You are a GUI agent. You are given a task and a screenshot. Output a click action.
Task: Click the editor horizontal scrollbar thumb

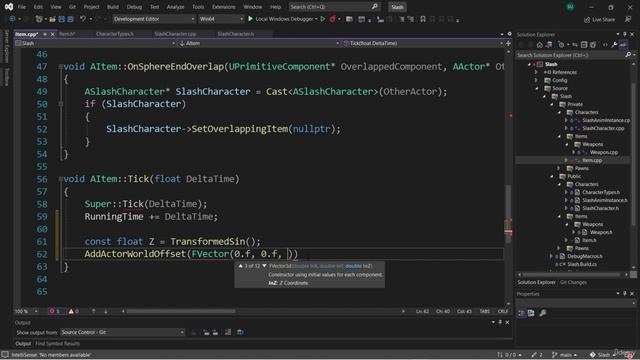click(x=181, y=311)
